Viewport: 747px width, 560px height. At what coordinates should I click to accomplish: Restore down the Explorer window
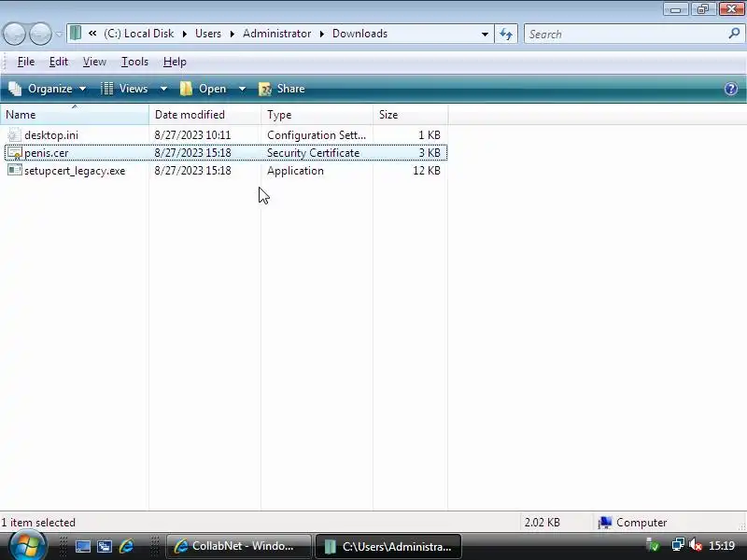pyautogui.click(x=703, y=8)
